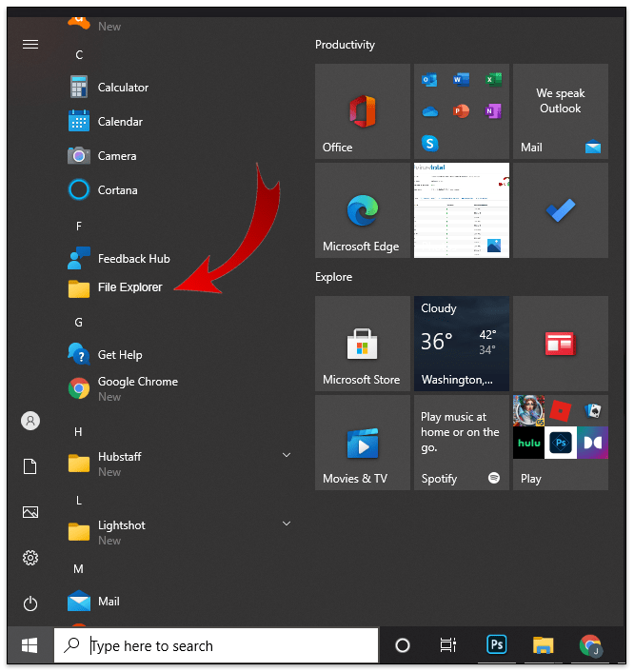Open Roblox icon in Play tile
The height and width of the screenshot is (672, 634).
pos(561,410)
